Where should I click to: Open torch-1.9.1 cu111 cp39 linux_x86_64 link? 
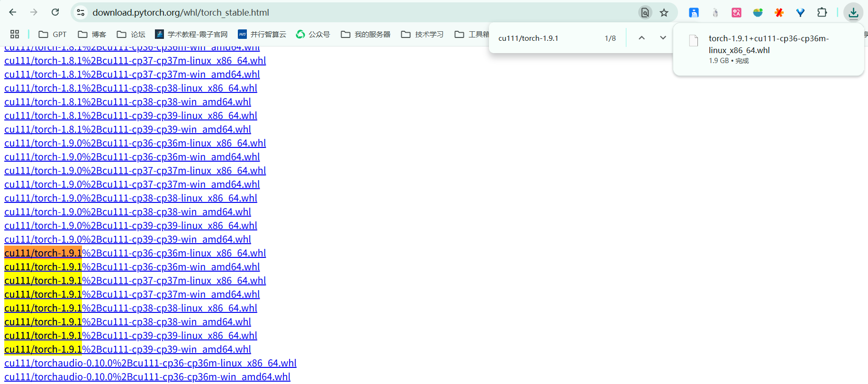pos(131,336)
